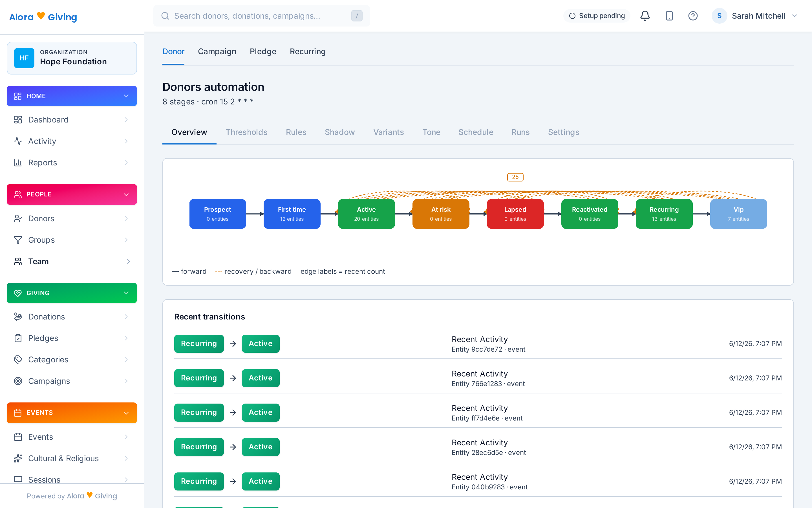Click the Active stage node with 20 entities
Screen dimensions: 812x508
[x=367, y=214]
